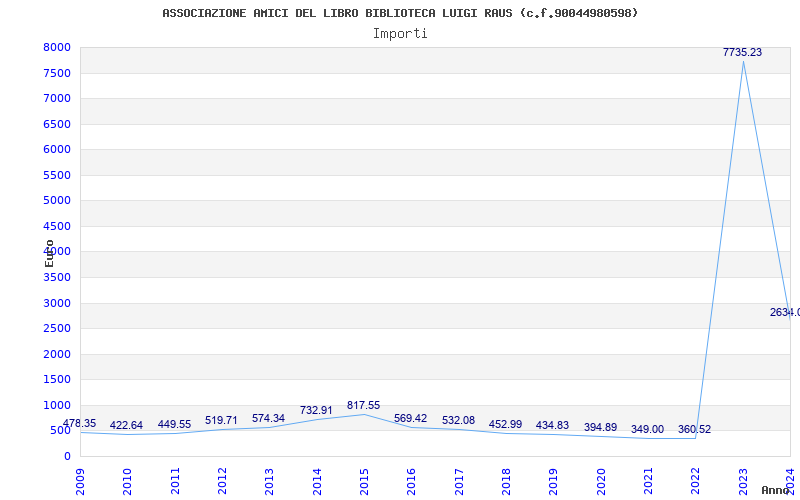Click the Euro y-axis label

pyautogui.click(x=49, y=254)
